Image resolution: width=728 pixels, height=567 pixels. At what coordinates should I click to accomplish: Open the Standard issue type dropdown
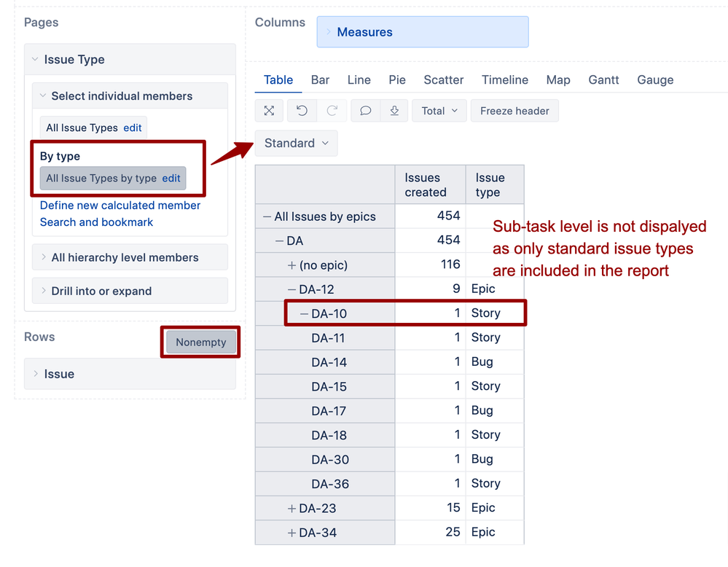296,143
